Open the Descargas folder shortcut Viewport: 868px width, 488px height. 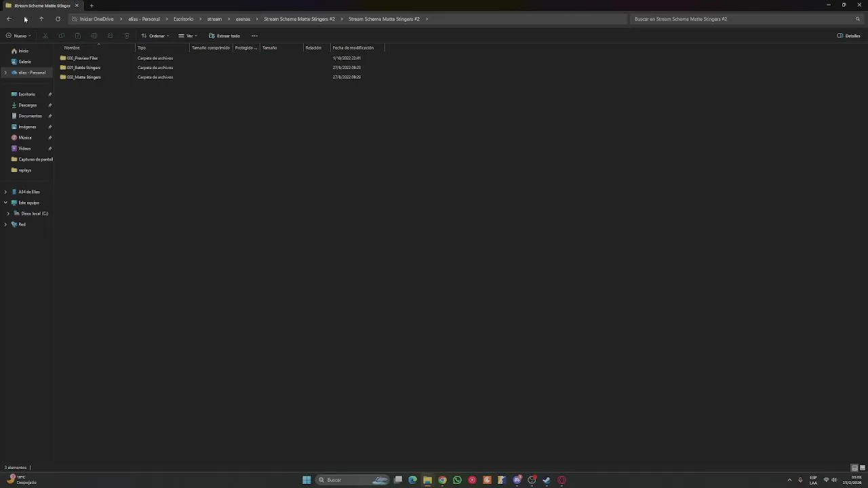28,105
